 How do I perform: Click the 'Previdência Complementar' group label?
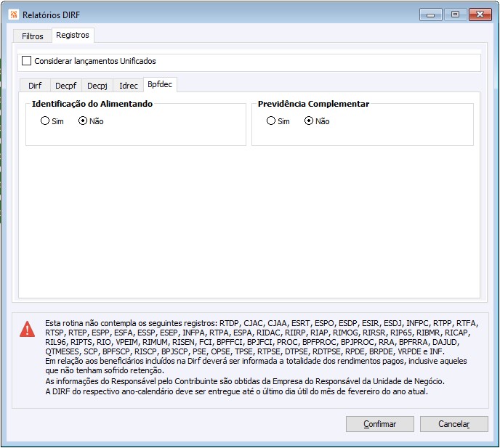pyautogui.click(x=313, y=104)
